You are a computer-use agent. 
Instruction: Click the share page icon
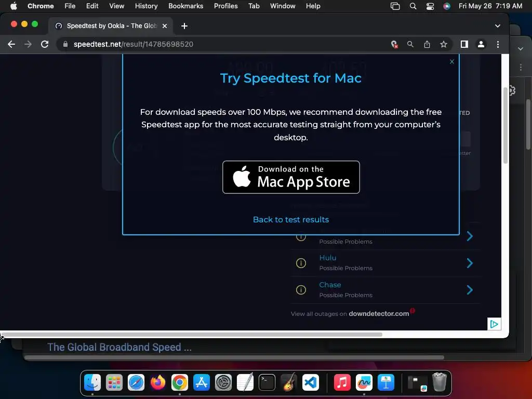427,44
